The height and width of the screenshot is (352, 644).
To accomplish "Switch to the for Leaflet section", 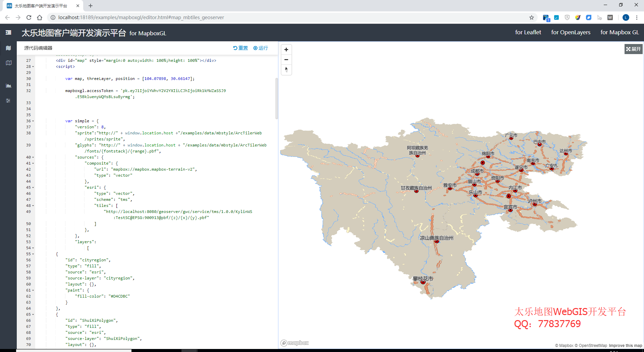I will (528, 32).
